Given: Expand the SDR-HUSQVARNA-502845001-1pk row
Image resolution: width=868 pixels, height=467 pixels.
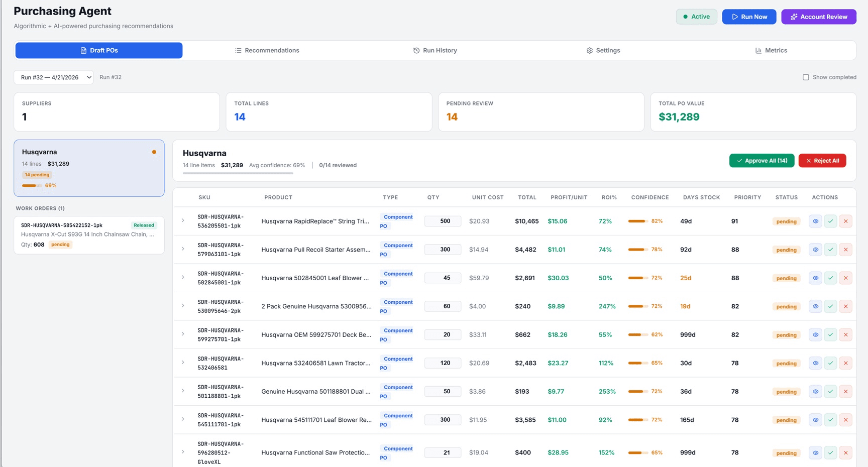Looking at the screenshot, I should click(183, 277).
